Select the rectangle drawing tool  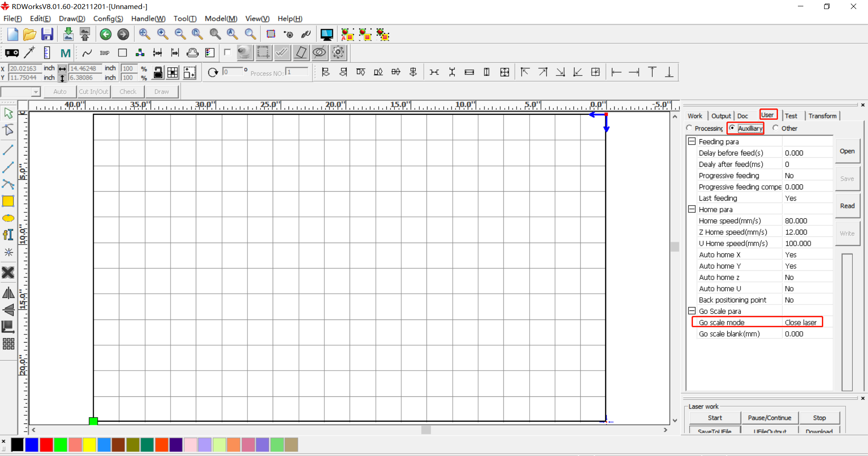point(8,201)
